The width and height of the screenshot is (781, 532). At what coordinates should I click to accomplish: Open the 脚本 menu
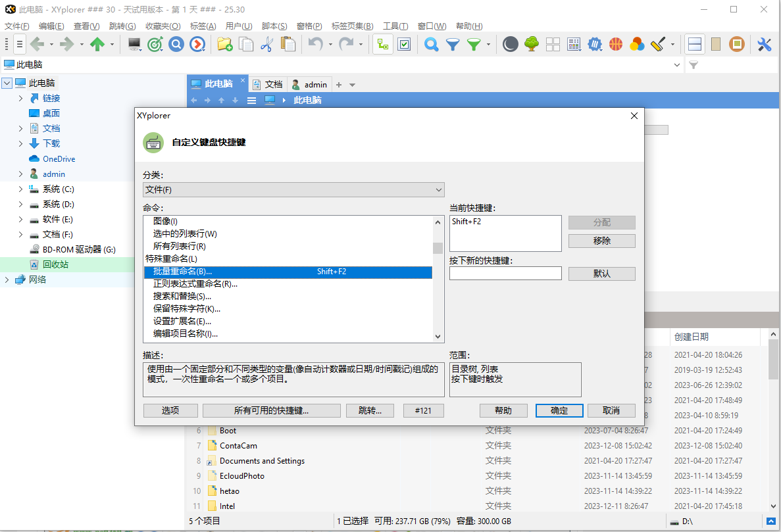pos(274,26)
